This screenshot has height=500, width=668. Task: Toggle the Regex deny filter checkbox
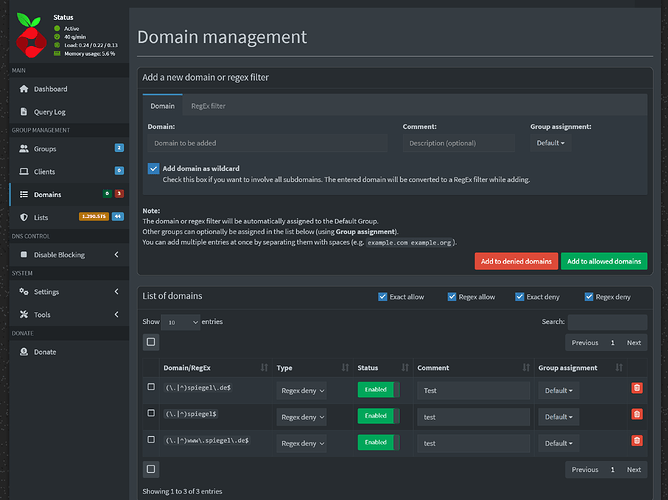(588, 297)
